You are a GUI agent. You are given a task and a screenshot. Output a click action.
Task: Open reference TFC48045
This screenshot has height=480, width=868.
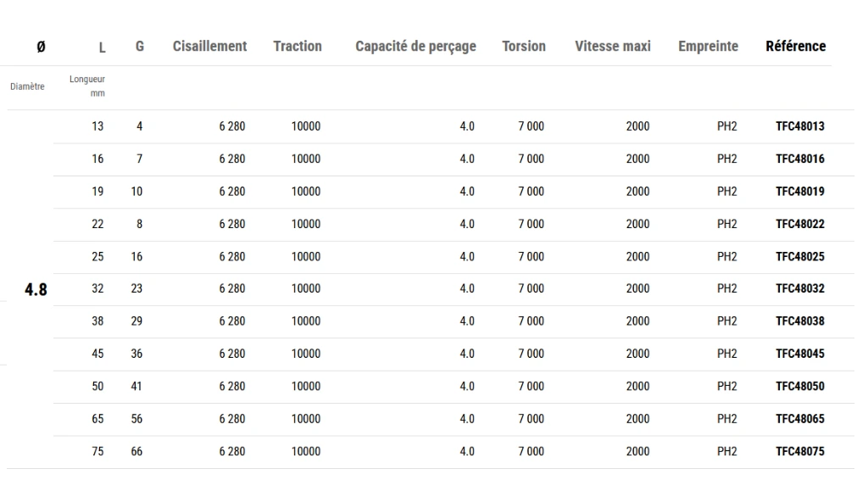[800, 354]
